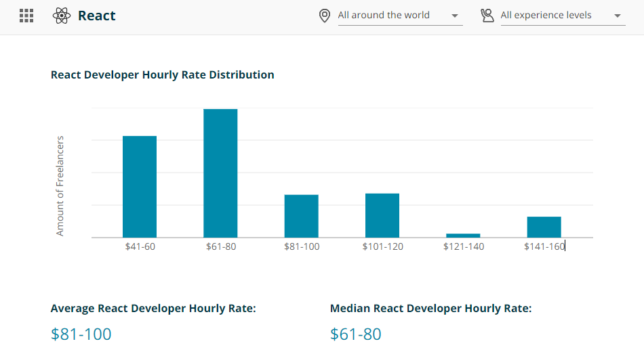Open the apps grid menu icon
The image size is (644, 350).
click(x=26, y=16)
